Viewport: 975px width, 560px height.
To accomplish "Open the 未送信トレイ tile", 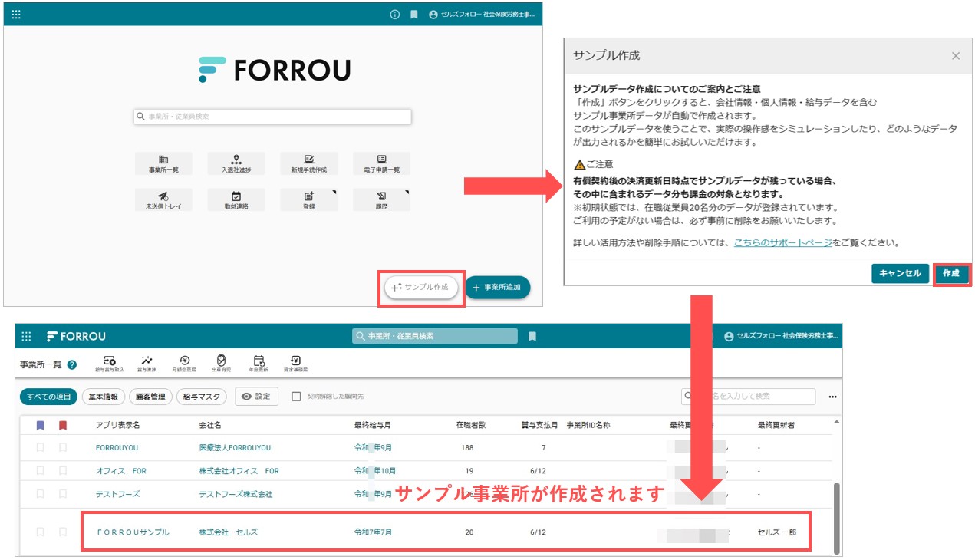I will [163, 199].
